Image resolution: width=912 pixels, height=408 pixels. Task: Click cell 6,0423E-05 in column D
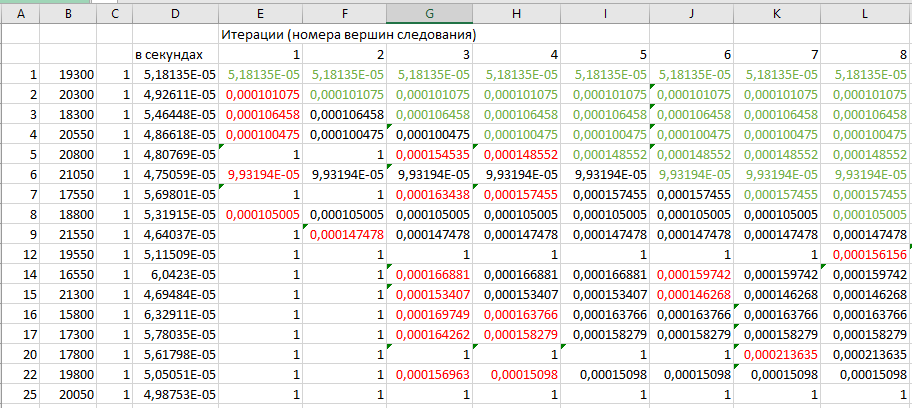click(176, 274)
